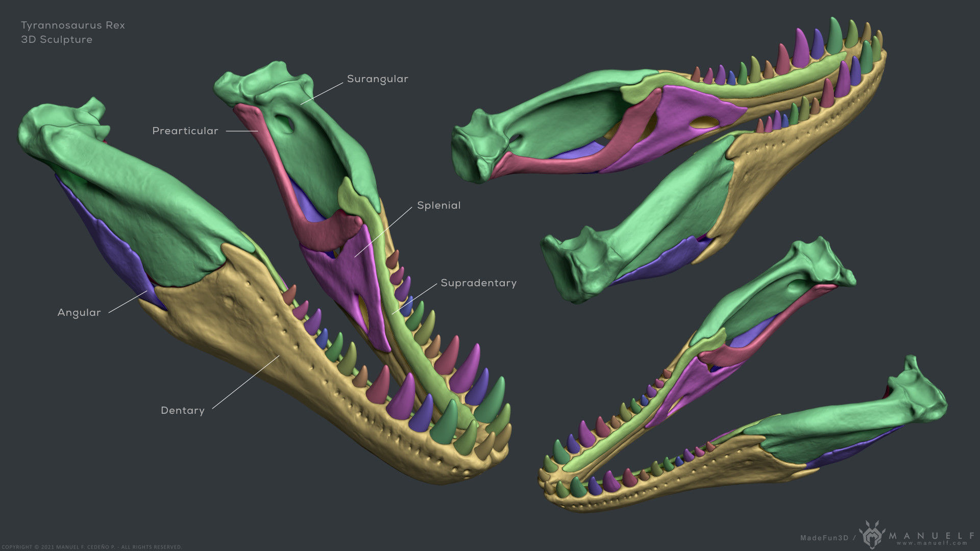
Task: Click the 'Prearticular' label
Action: [x=185, y=131]
